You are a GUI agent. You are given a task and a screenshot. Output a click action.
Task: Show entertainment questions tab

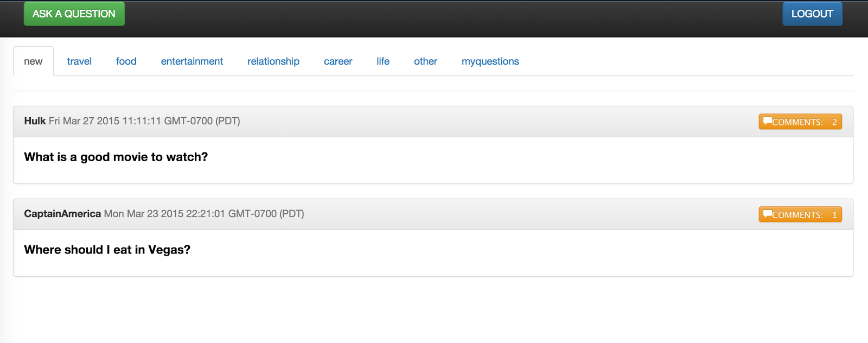[x=192, y=61]
